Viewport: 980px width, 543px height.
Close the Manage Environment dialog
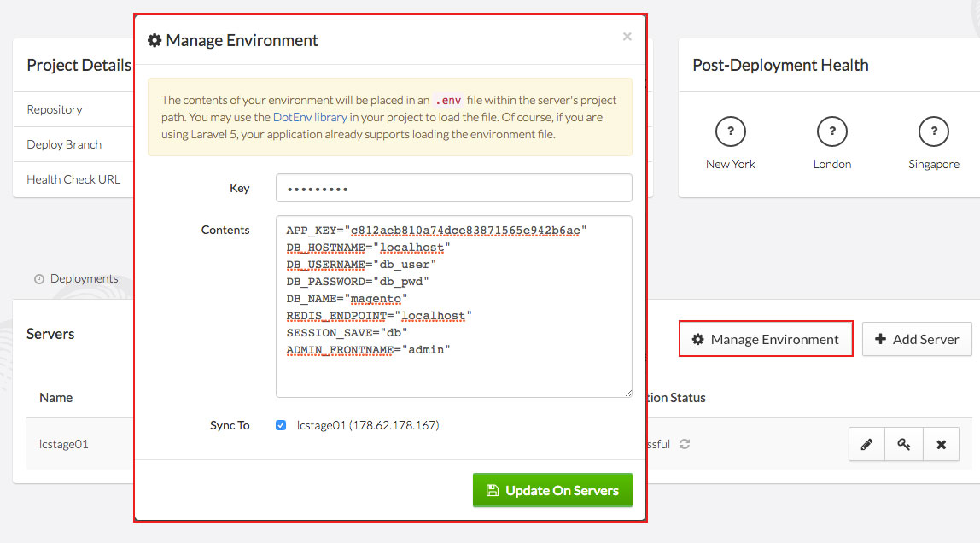pos(627,37)
